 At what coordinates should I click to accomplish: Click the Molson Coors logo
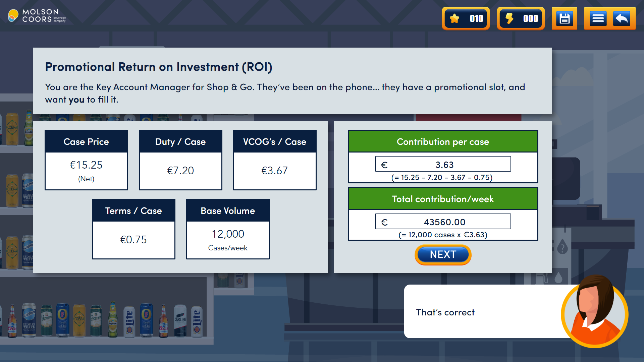[x=37, y=16]
